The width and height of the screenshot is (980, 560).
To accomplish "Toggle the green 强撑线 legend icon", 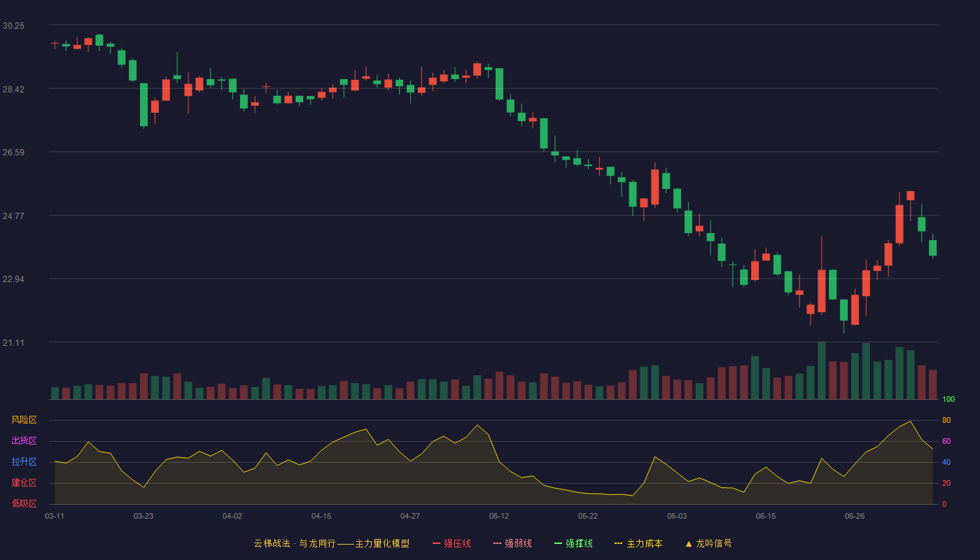I will pos(558,543).
